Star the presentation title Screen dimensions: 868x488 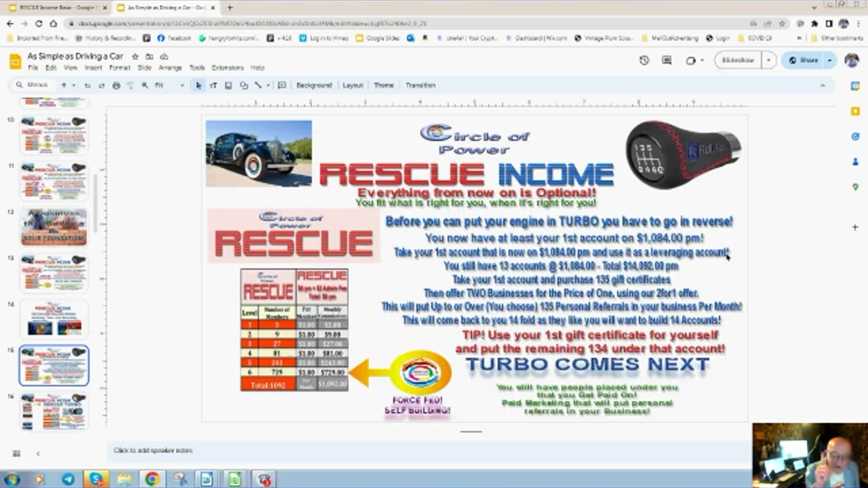(x=135, y=56)
